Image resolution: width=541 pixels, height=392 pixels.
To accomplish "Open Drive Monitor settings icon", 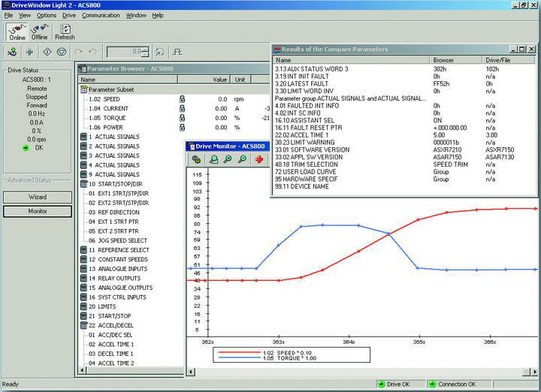I will point(196,159).
